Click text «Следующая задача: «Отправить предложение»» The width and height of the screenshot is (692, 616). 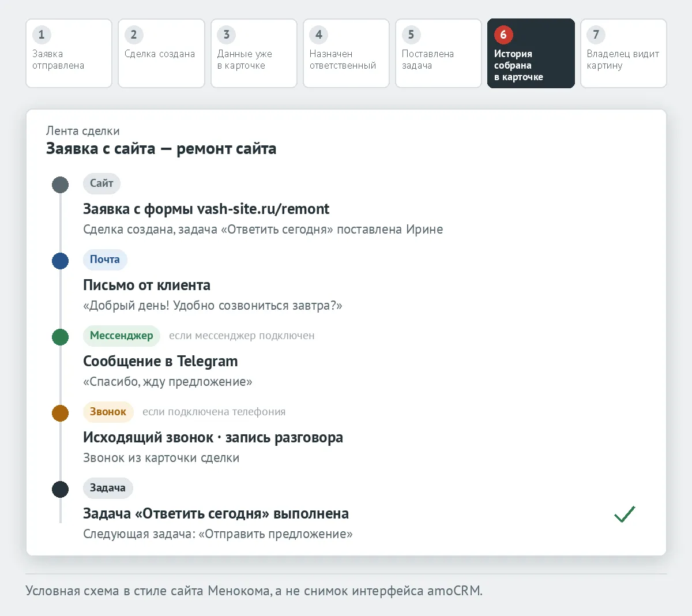(x=218, y=534)
